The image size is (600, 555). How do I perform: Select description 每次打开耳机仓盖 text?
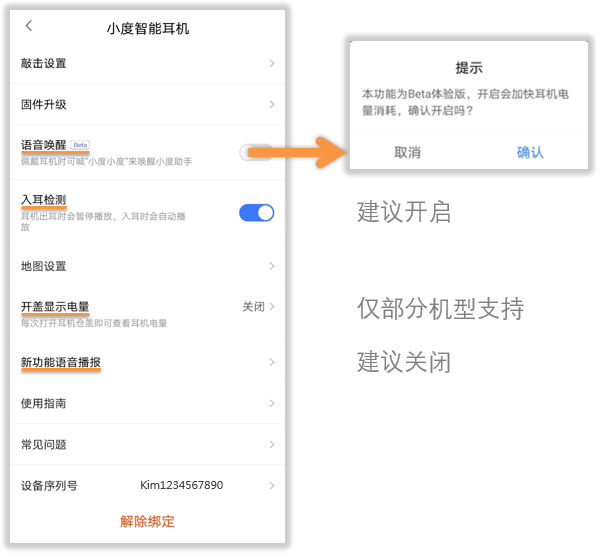(94, 323)
